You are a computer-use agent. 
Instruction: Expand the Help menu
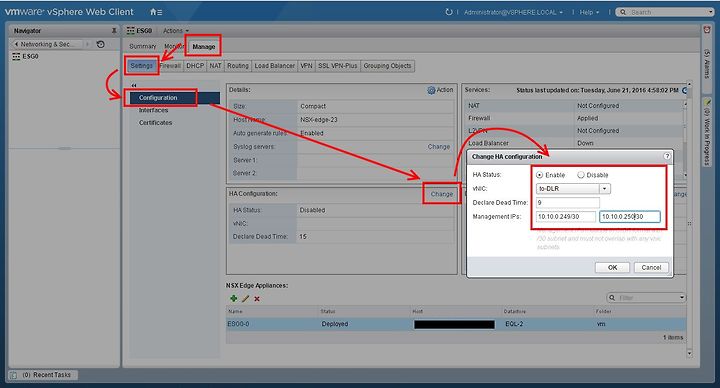click(x=589, y=12)
